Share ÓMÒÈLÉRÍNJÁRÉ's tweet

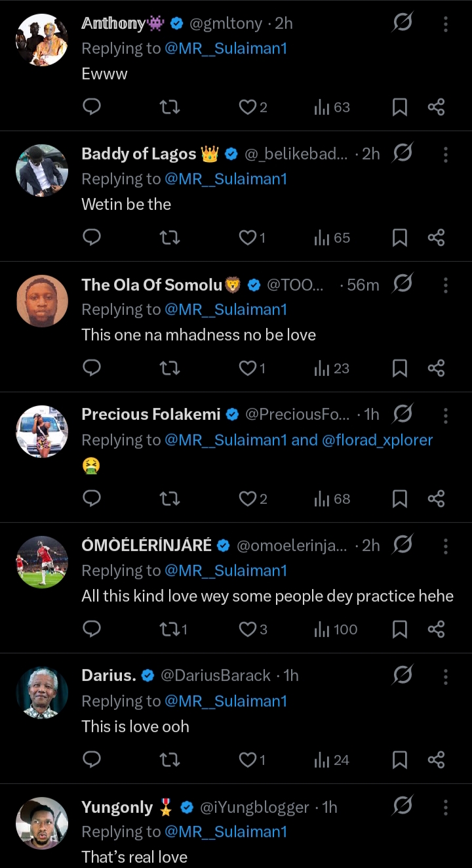pos(436,629)
